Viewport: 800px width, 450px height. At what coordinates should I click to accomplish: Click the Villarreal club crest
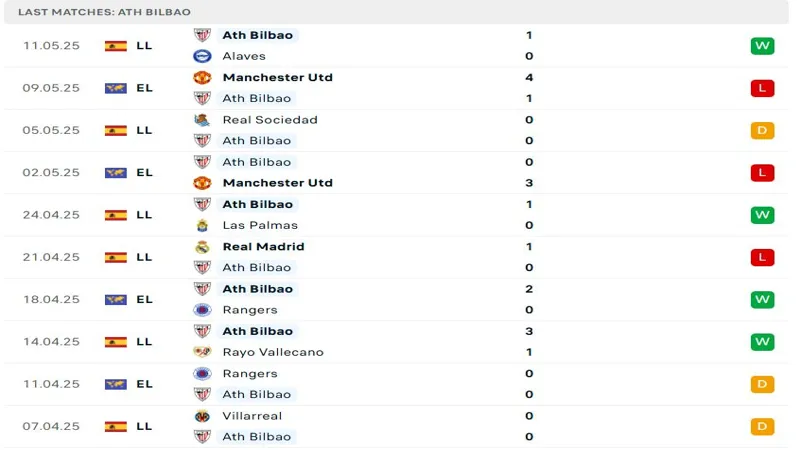pyautogui.click(x=202, y=416)
